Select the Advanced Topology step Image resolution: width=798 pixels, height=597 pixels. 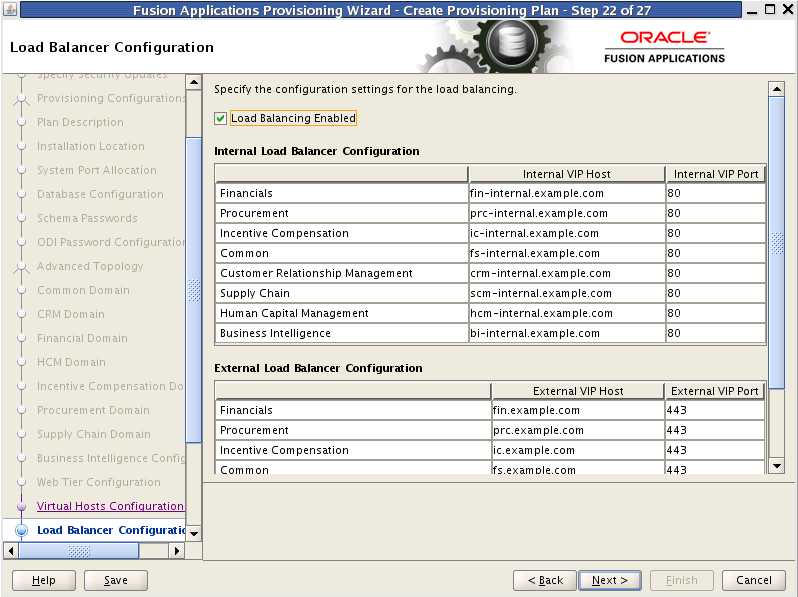(90, 266)
